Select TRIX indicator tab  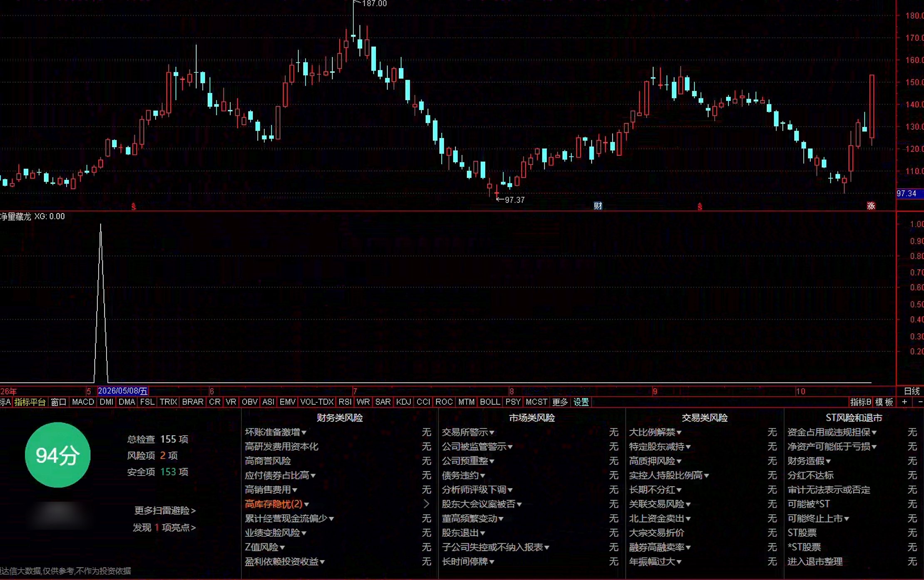point(168,402)
